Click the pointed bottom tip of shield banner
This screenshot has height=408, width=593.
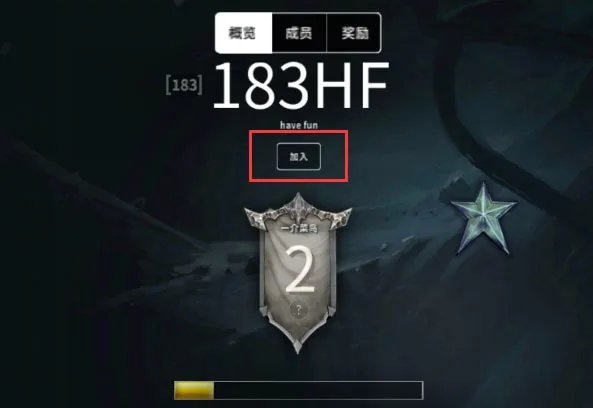[298, 343]
